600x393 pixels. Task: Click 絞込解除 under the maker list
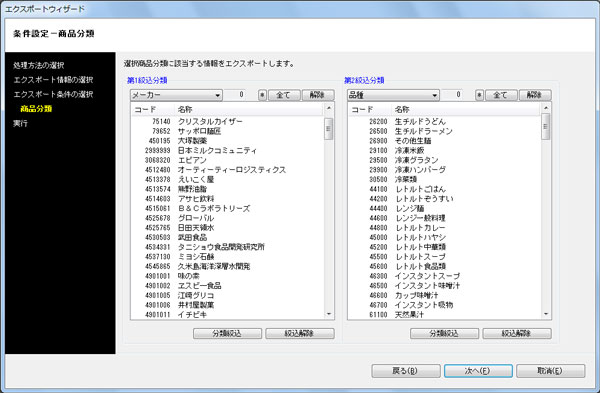click(300, 334)
